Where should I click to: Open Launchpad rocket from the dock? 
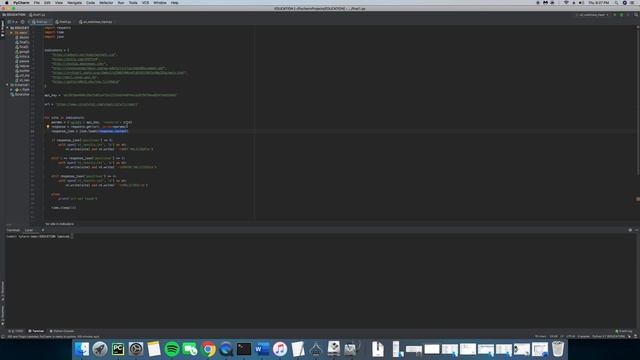pos(100,349)
